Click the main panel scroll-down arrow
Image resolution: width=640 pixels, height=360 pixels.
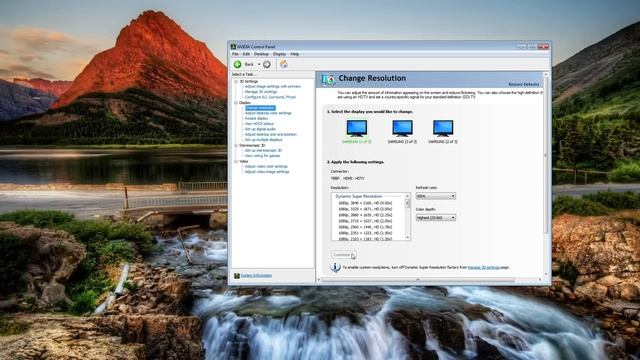pyautogui.click(x=546, y=274)
